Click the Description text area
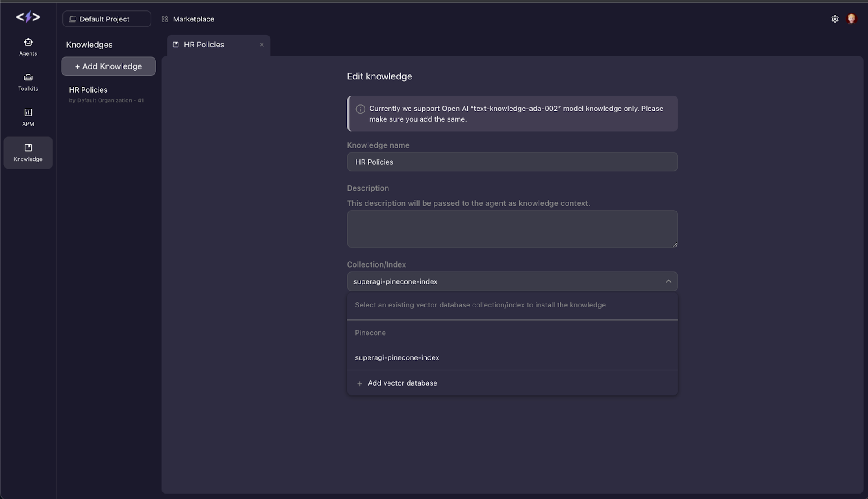868x499 pixels. (512, 228)
